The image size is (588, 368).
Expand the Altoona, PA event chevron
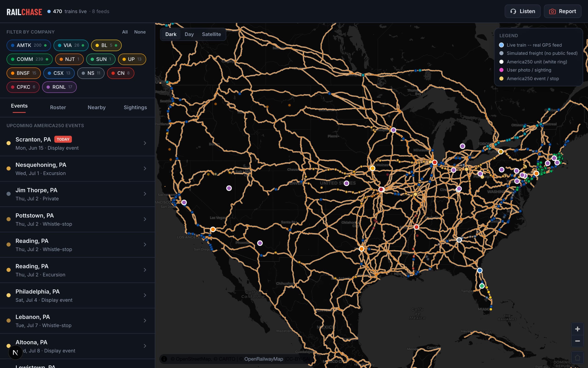[x=145, y=346]
